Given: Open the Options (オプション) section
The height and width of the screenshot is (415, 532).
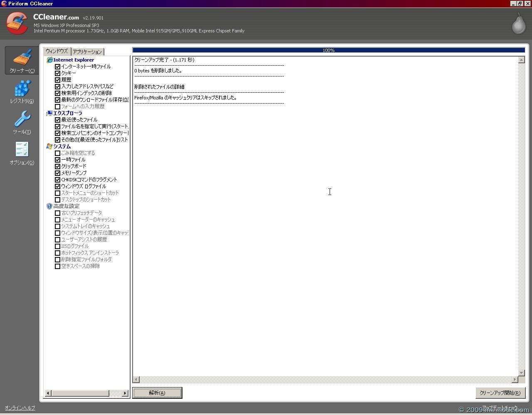Looking at the screenshot, I should coord(22,153).
